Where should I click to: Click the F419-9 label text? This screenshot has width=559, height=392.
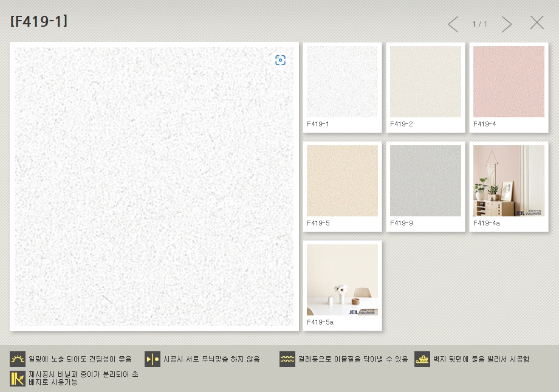point(402,223)
